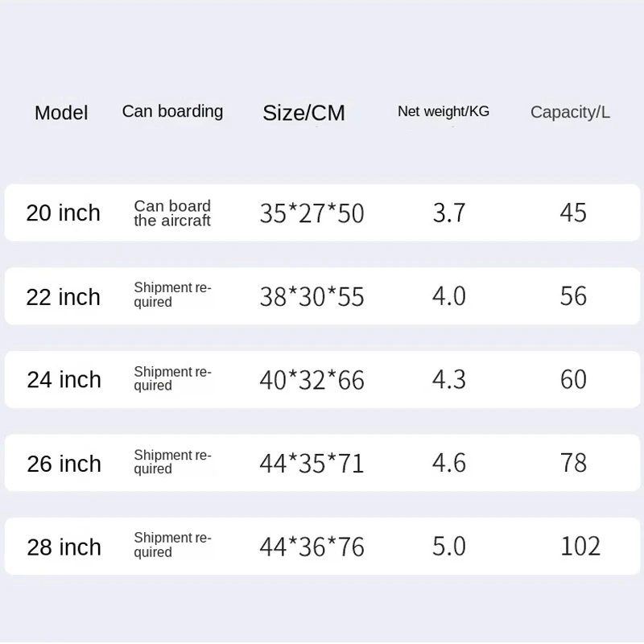Click the Capacity/L column header
The height and width of the screenshot is (644, 644).
[x=570, y=113]
